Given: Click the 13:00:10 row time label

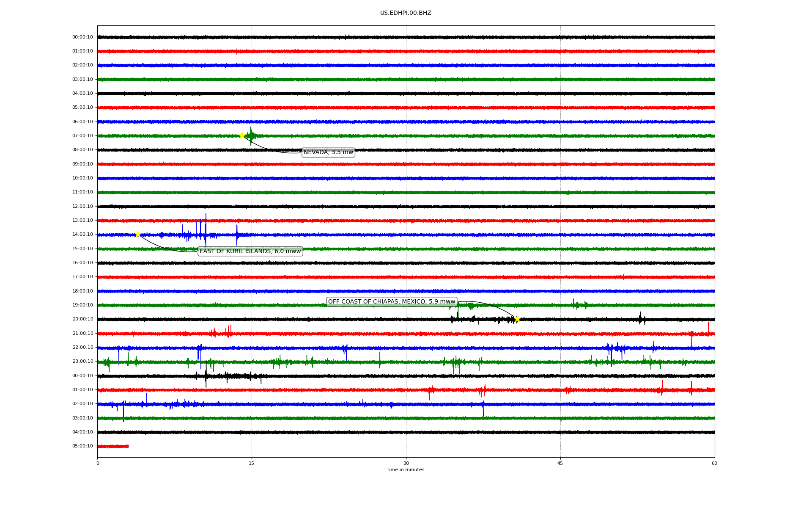Looking at the screenshot, I should 82,221.
